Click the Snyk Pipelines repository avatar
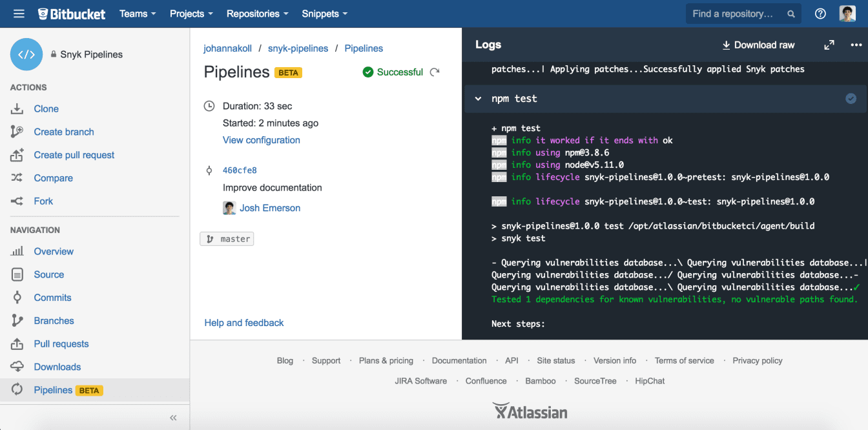The image size is (868, 430). pos(26,54)
